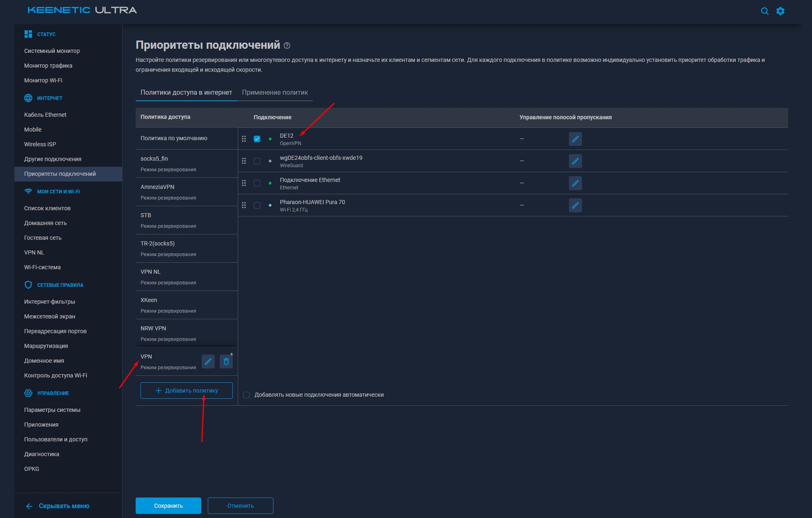Click the settings gear in the top bar

(781, 11)
